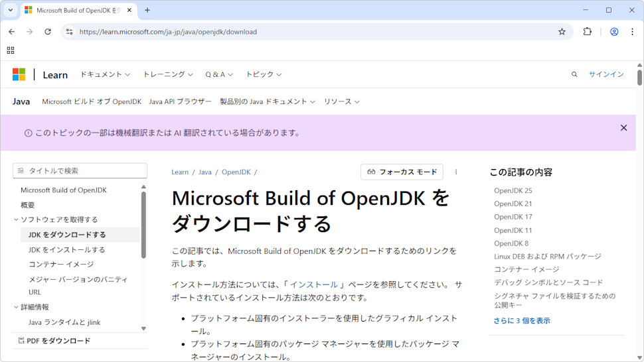
Task: Expand the Q & A menu
Action: (x=219, y=74)
